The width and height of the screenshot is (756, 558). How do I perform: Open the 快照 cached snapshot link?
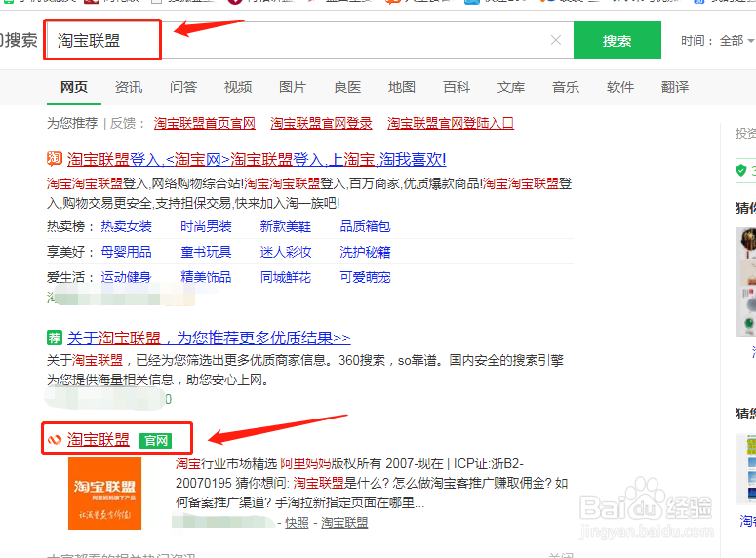pyautogui.click(x=297, y=523)
